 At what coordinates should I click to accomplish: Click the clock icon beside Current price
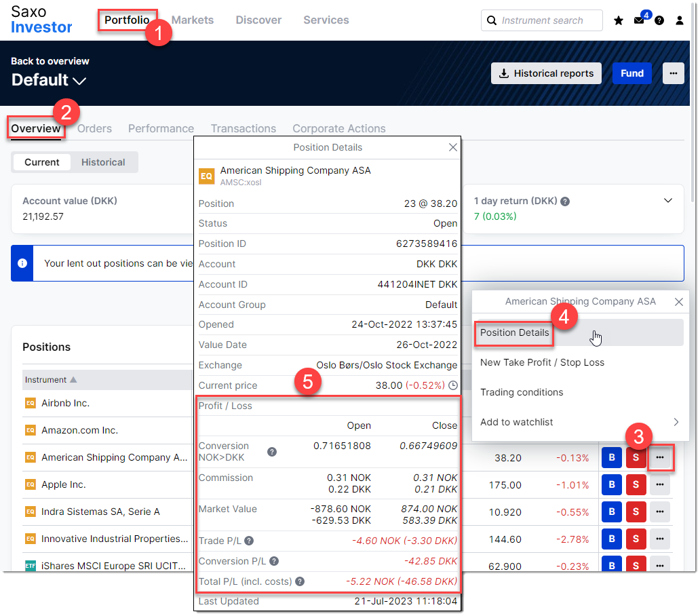click(452, 385)
